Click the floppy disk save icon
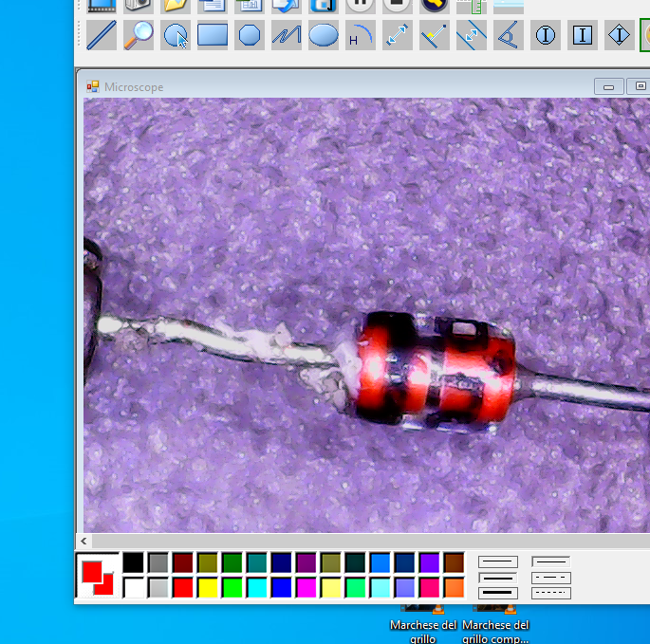 point(324,5)
